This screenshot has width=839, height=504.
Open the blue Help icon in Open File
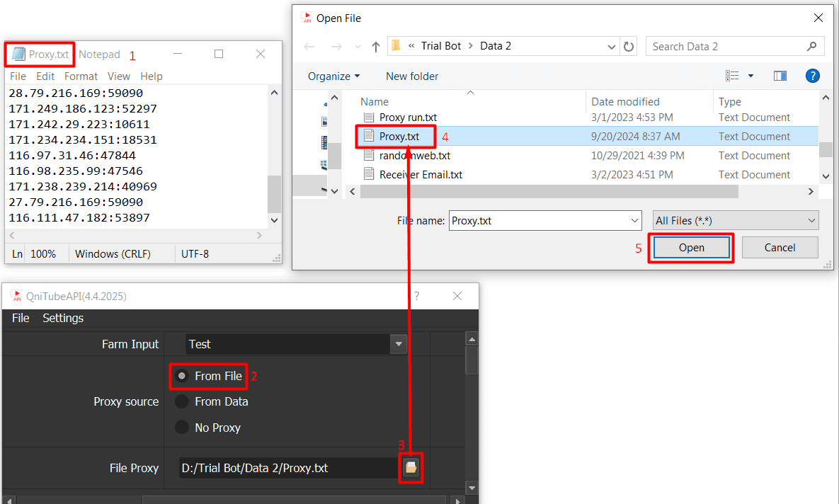(x=812, y=76)
